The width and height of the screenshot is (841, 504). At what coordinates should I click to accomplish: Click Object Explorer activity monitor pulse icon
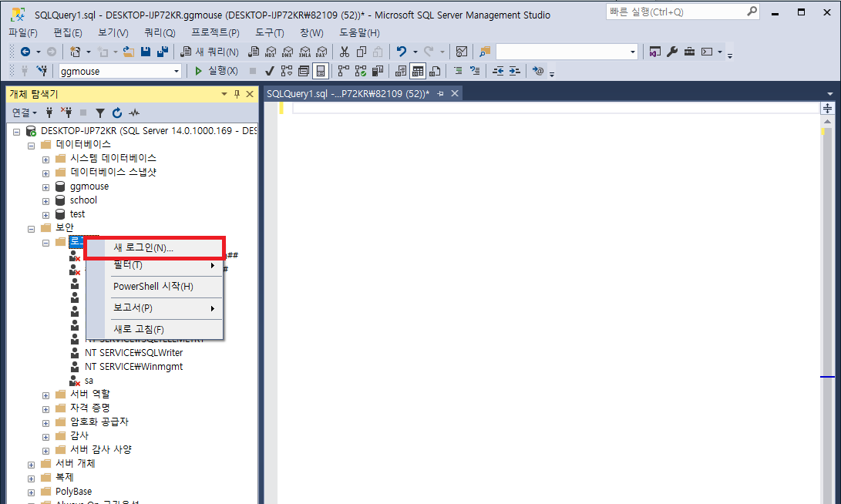coord(134,113)
